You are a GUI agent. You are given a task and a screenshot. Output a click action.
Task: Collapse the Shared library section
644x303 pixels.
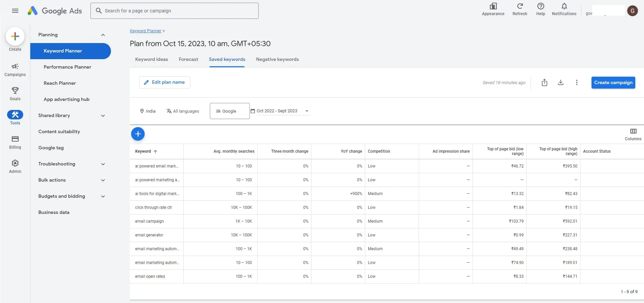point(103,116)
